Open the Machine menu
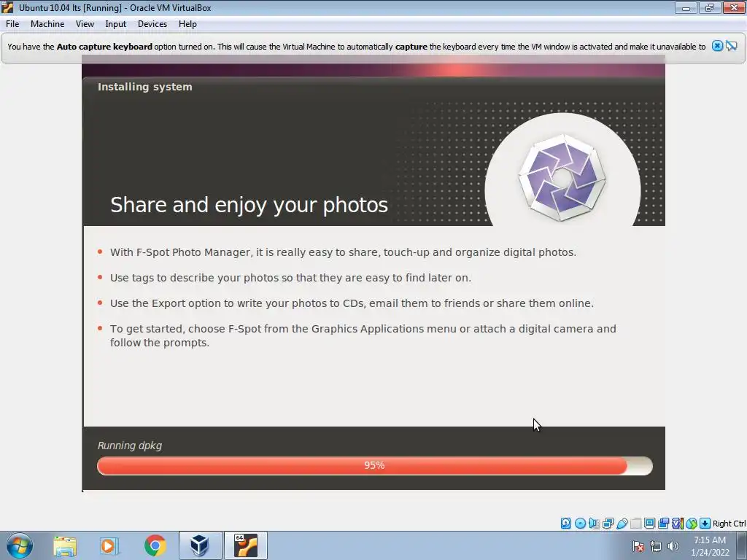The image size is (747, 560). pos(47,24)
